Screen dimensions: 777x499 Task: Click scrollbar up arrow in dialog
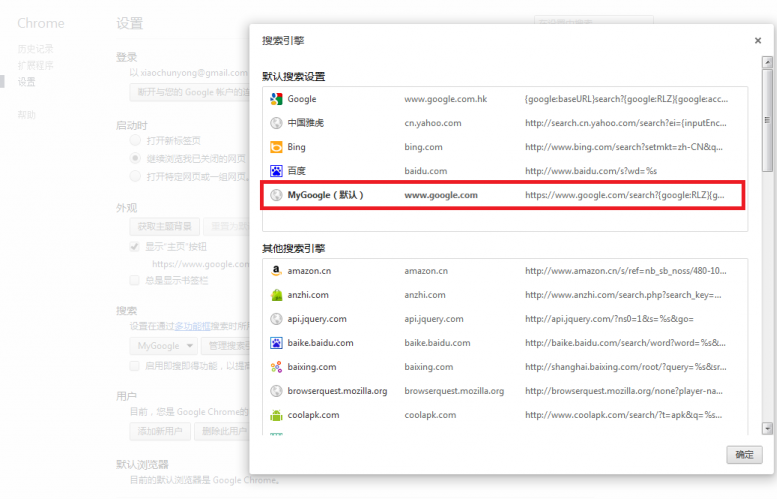[x=768, y=62]
